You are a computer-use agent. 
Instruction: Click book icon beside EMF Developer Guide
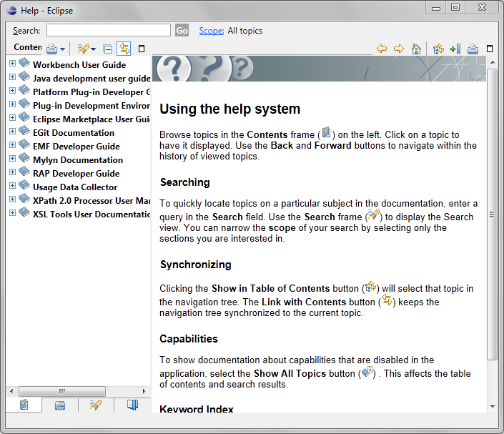pos(24,144)
